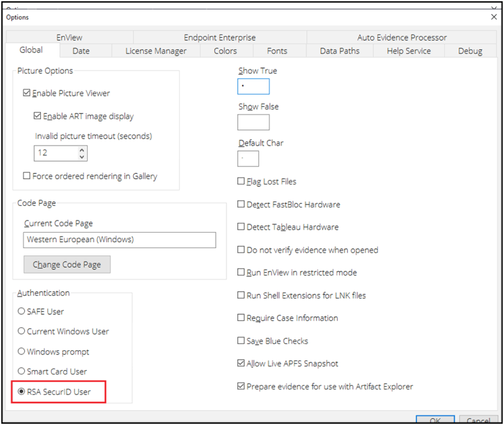Toggle Enable ART image display
Screen dimensions: 504x425
38,116
